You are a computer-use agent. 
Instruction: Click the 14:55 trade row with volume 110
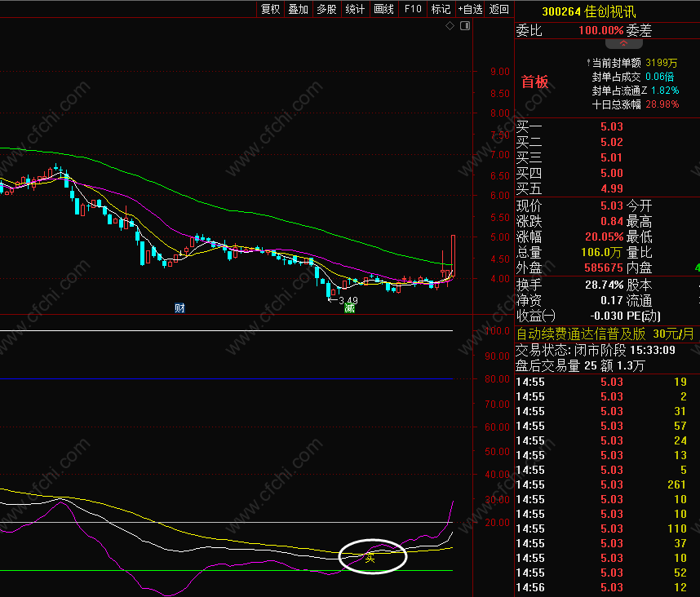pos(601,528)
